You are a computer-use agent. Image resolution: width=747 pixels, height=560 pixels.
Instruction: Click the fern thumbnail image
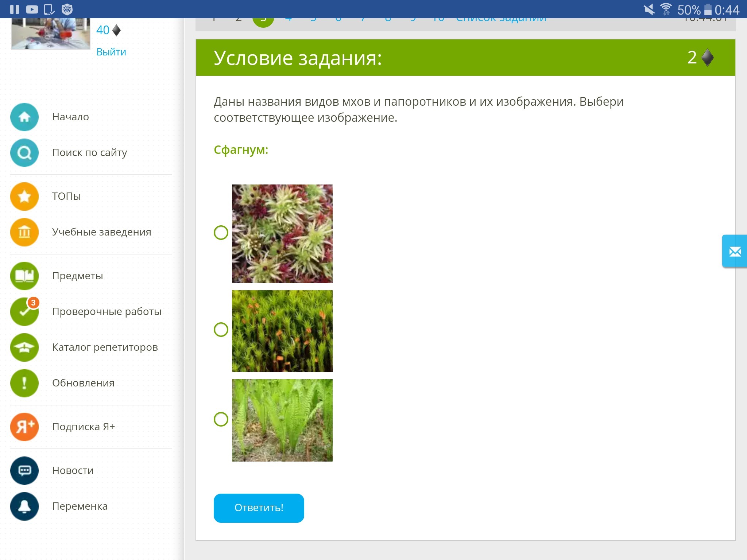pos(282,420)
